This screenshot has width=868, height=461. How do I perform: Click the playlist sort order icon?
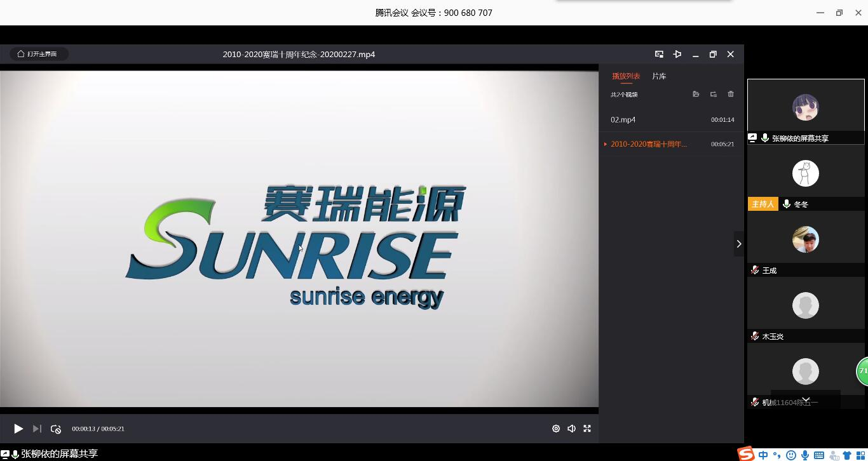click(714, 94)
